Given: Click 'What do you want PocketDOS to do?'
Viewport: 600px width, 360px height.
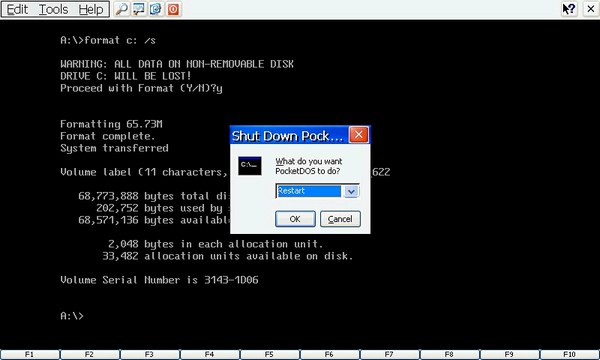Looking at the screenshot, I should (x=309, y=166).
